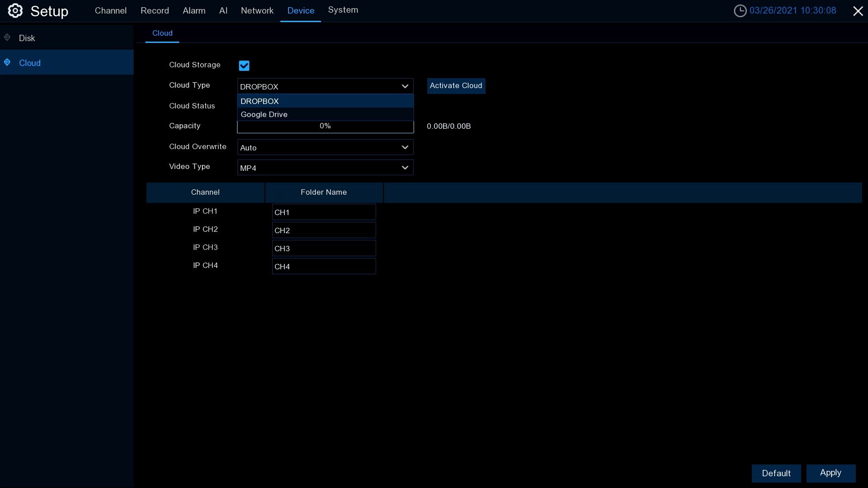Click the Setup gear icon

click(15, 11)
